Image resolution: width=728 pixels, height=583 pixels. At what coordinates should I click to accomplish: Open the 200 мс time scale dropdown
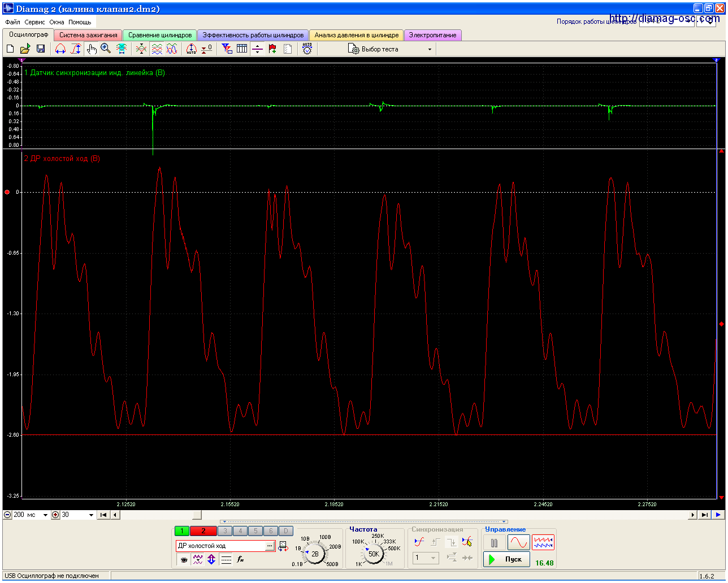45,515
